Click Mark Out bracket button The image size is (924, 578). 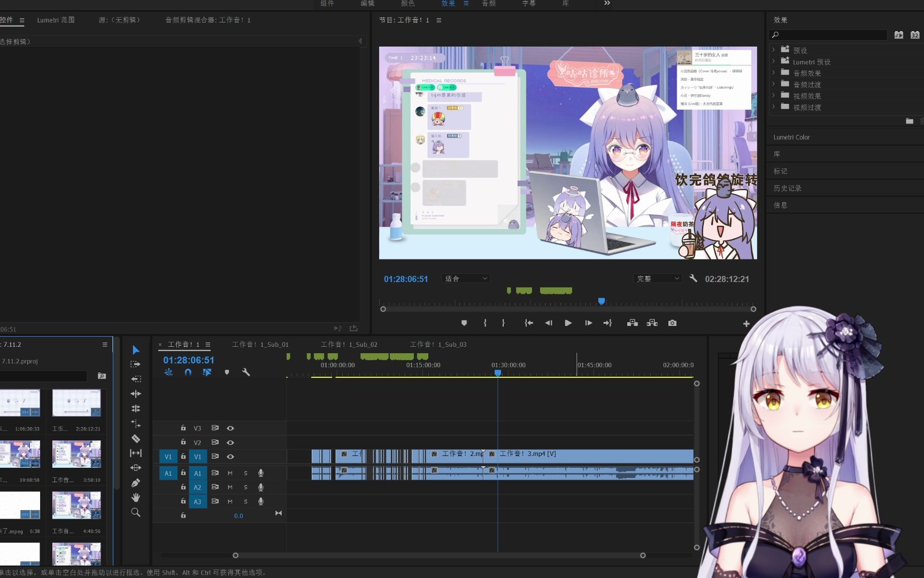pyautogui.click(x=503, y=323)
